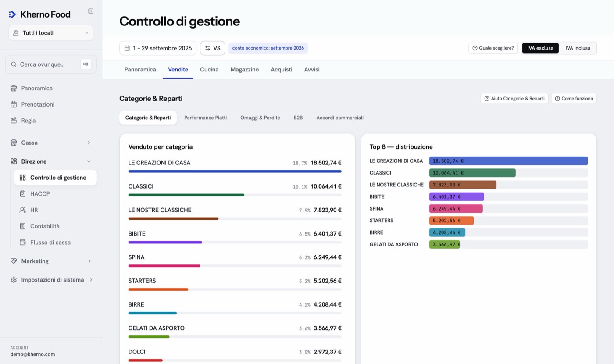The image size is (614, 364).
Task: Click the Flusso di cassa wallet icon
Action: [x=23, y=243]
